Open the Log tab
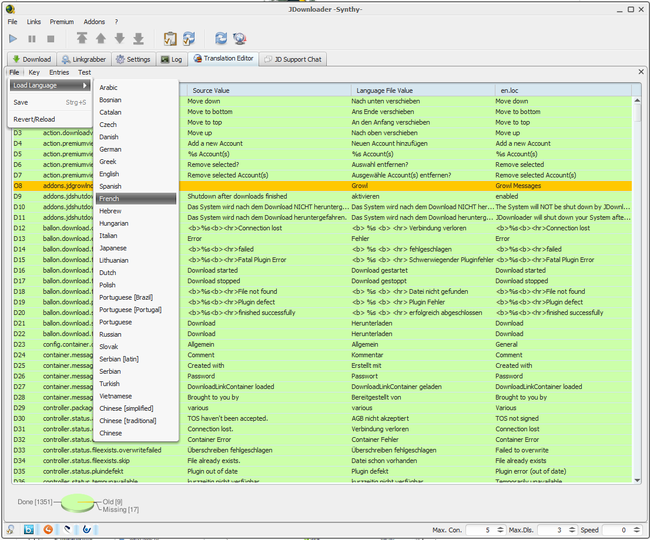Screen dimensions: 650x540 172,59
